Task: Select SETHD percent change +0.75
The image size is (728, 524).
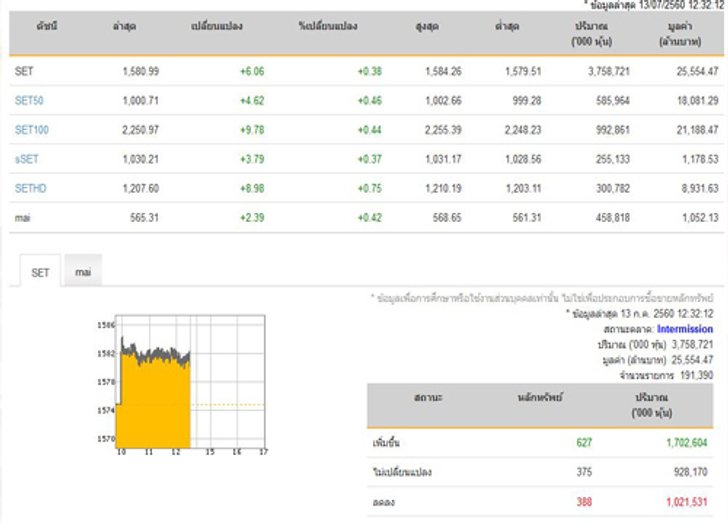Action: point(370,188)
